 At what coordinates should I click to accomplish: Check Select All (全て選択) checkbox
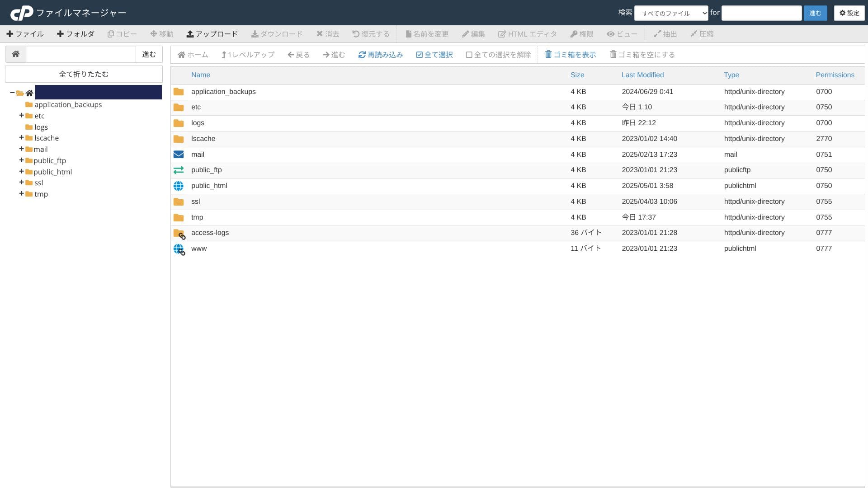[x=419, y=55]
